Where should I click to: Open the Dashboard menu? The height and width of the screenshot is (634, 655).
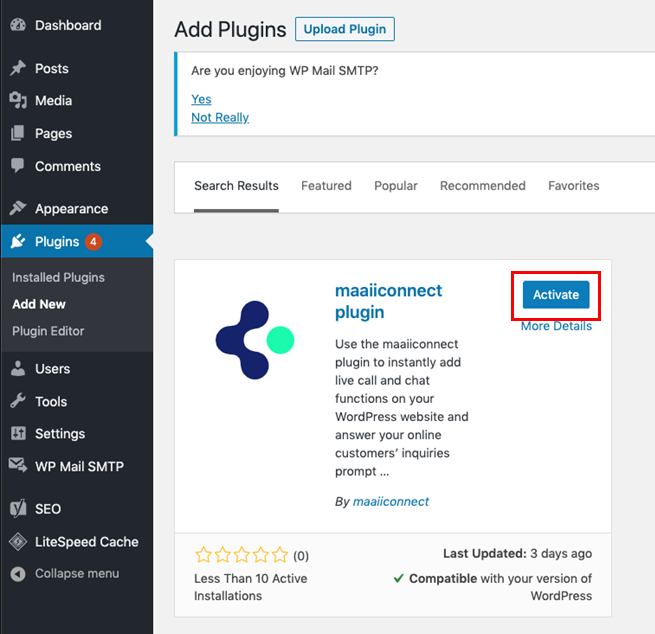(x=76, y=25)
